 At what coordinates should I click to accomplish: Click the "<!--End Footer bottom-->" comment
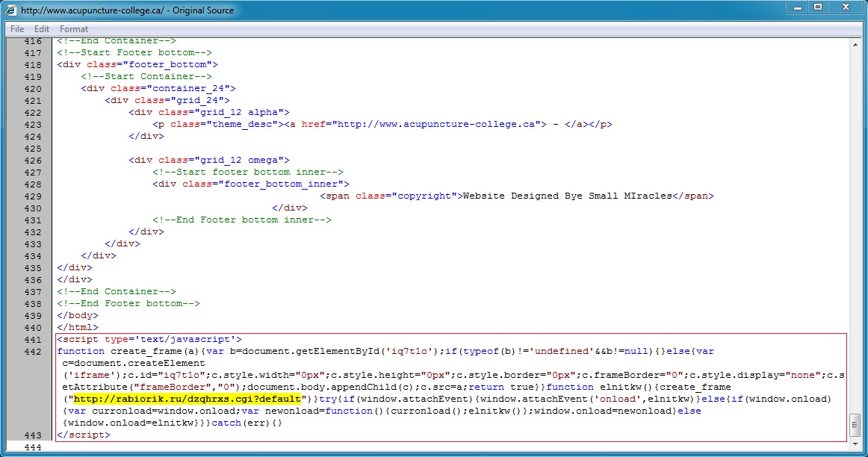point(128,304)
